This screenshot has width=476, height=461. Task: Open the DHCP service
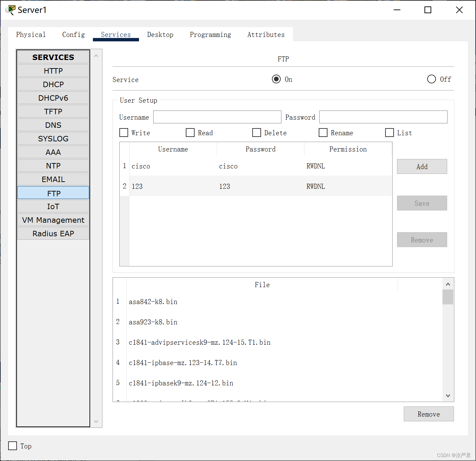[x=53, y=84]
